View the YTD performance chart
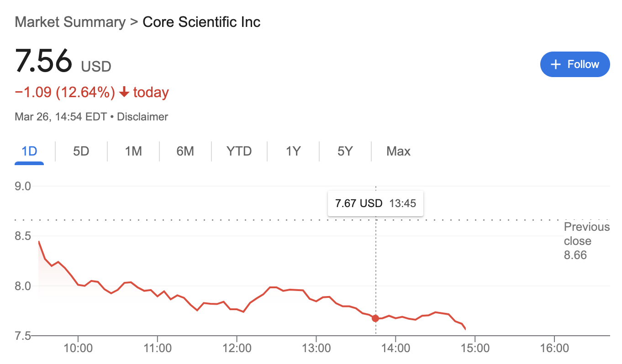This screenshot has height=364, width=622. (239, 151)
